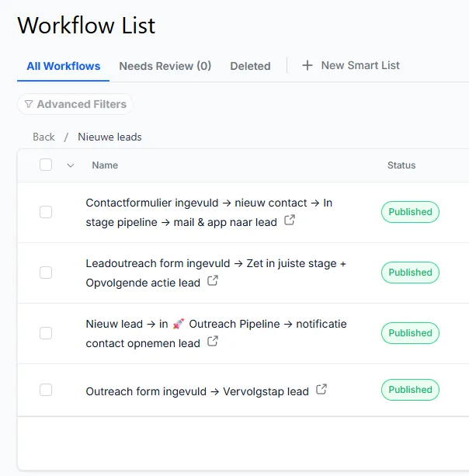Viewport: 469px width, 476px height.
Task: Check the Contactformulier ingevuld workflow checkbox
Action: [46, 212]
